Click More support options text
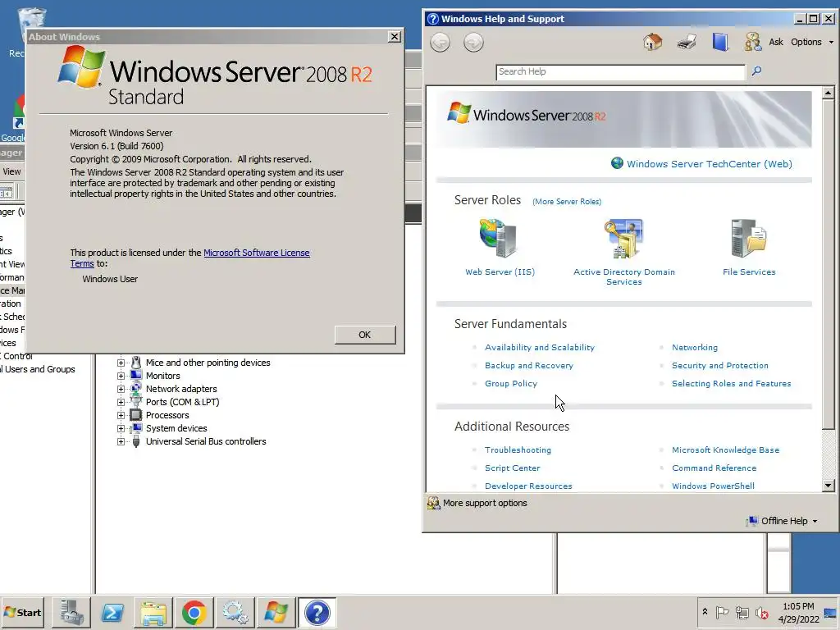The width and height of the screenshot is (840, 630). tap(485, 503)
